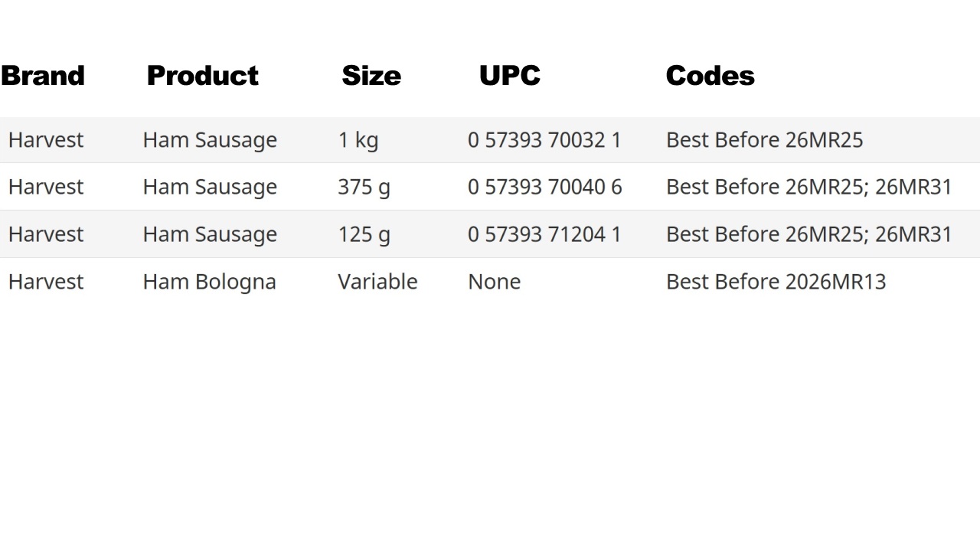Click codes cell in the 125 g row
The height and width of the screenshot is (555, 980).
pos(808,235)
